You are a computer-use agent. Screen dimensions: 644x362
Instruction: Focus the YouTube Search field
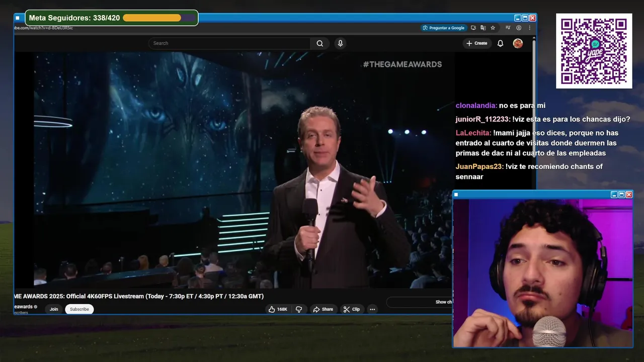pyautogui.click(x=229, y=43)
